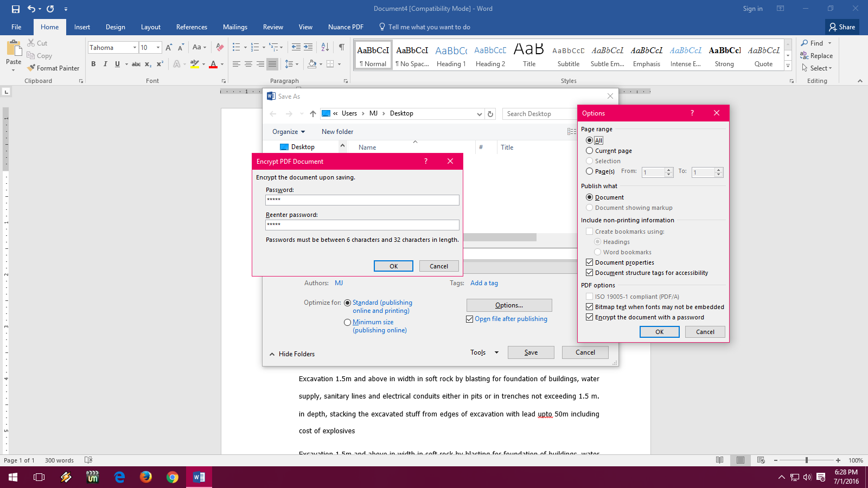Open the address bar path dropdown arrow

(479, 114)
